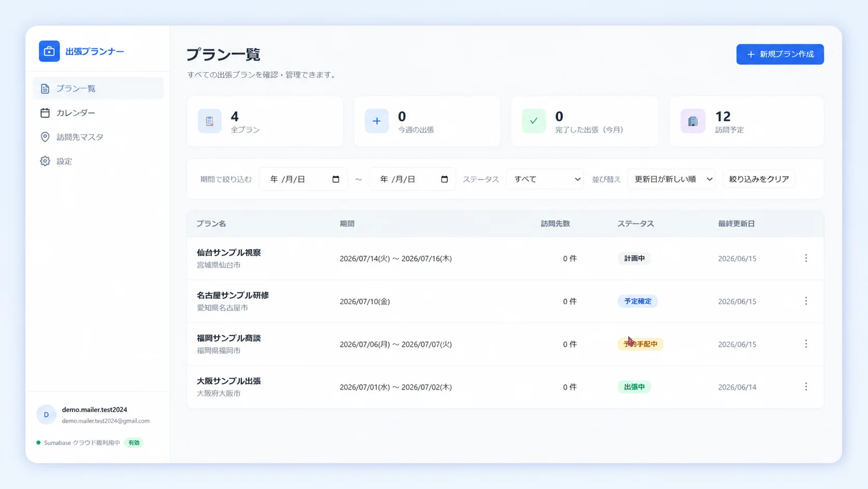Click the 有効 status badge

pos(134,443)
